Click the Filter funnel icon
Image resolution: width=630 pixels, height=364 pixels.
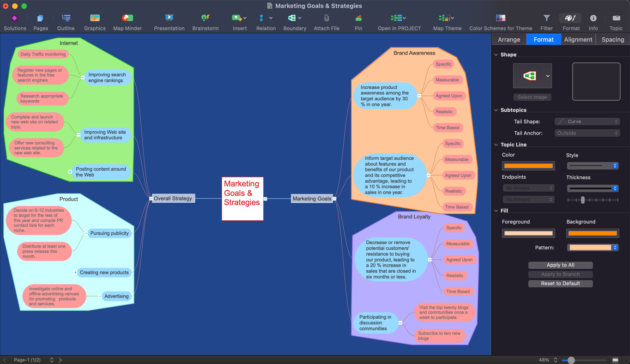(546, 18)
